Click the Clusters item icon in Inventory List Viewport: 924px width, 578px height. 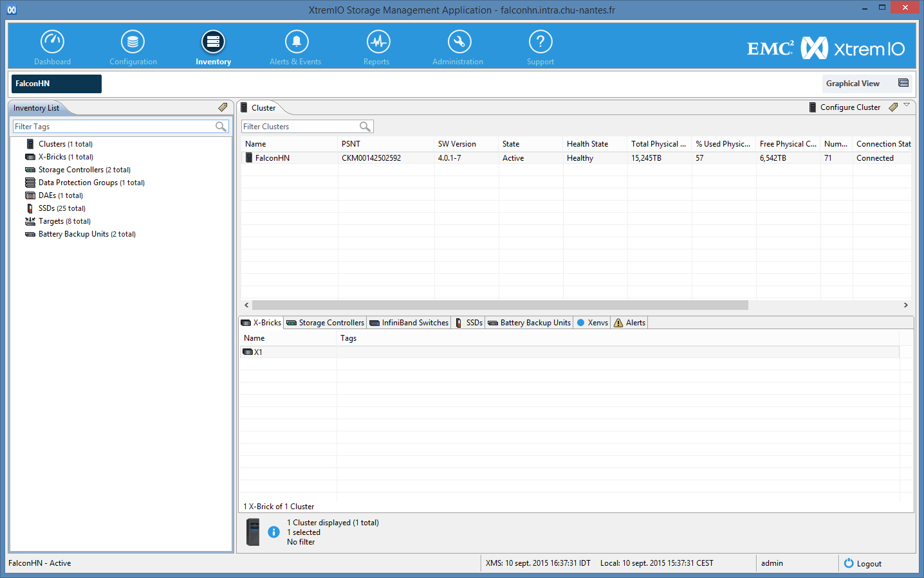pyautogui.click(x=30, y=144)
